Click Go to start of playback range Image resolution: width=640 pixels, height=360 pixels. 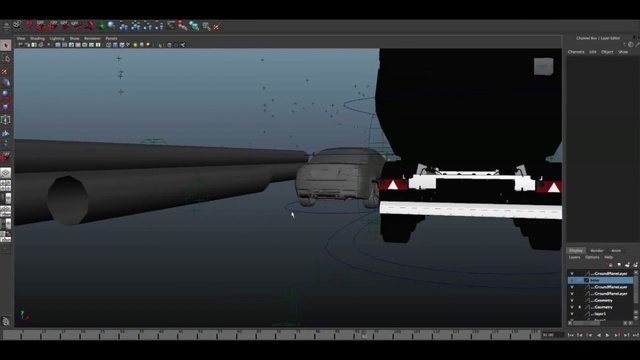(x=571, y=335)
